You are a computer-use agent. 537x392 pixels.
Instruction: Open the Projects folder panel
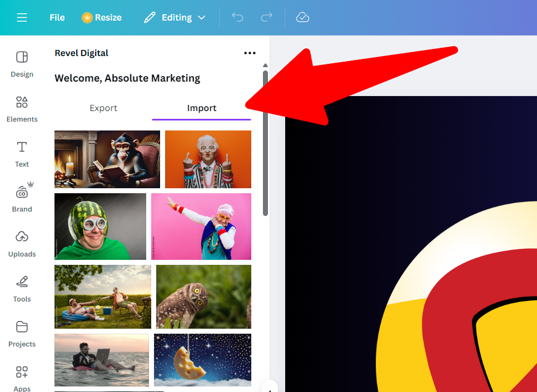22,334
